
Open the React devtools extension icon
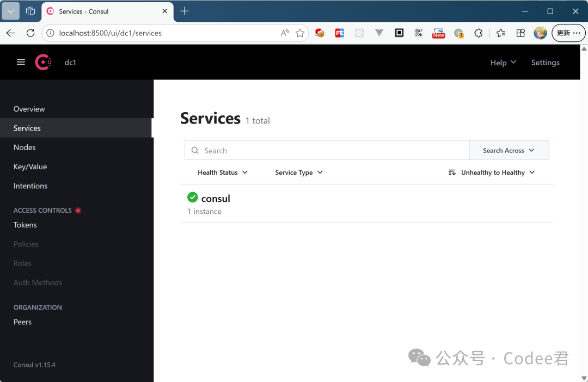point(359,33)
